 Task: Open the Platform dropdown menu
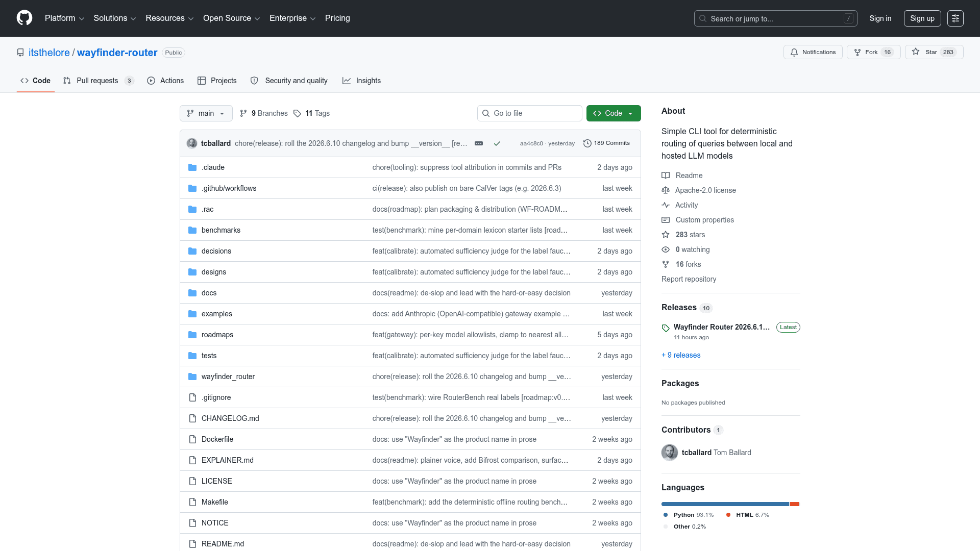64,18
